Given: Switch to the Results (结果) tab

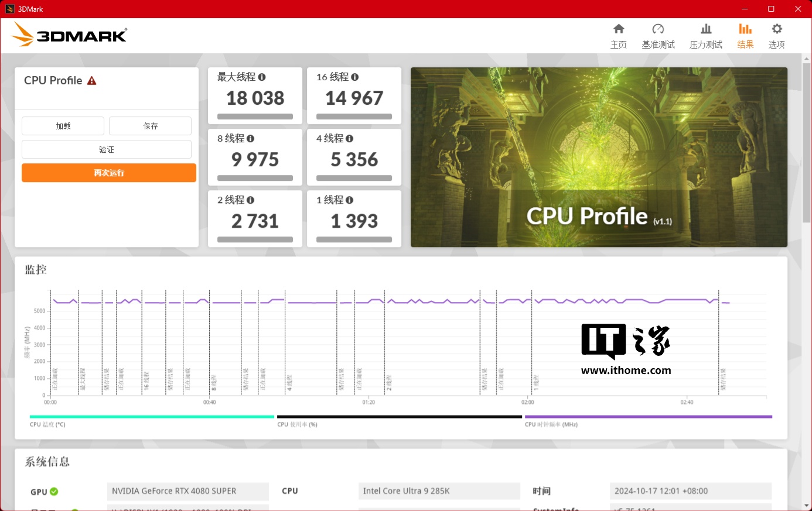Looking at the screenshot, I should (x=745, y=35).
